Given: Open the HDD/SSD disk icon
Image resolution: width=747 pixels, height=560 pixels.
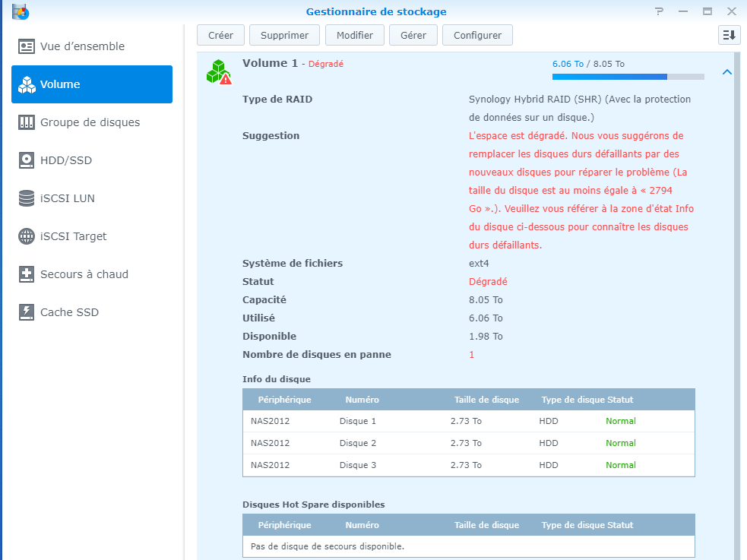Looking at the screenshot, I should point(27,160).
